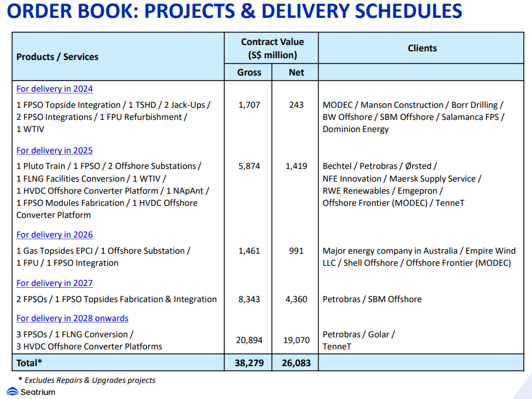Select 'Major energy company in Australia / Empire Wind' line
Screen dimensions: 532x399
pyautogui.click(x=419, y=251)
